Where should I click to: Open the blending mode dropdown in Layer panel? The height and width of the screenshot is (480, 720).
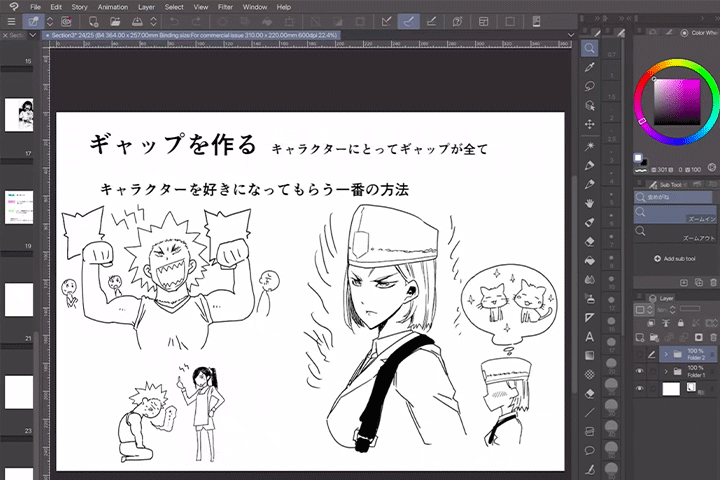click(665, 310)
